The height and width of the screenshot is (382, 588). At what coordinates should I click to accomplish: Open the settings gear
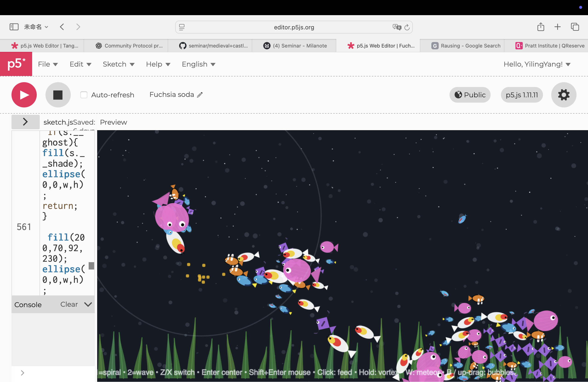[564, 95]
